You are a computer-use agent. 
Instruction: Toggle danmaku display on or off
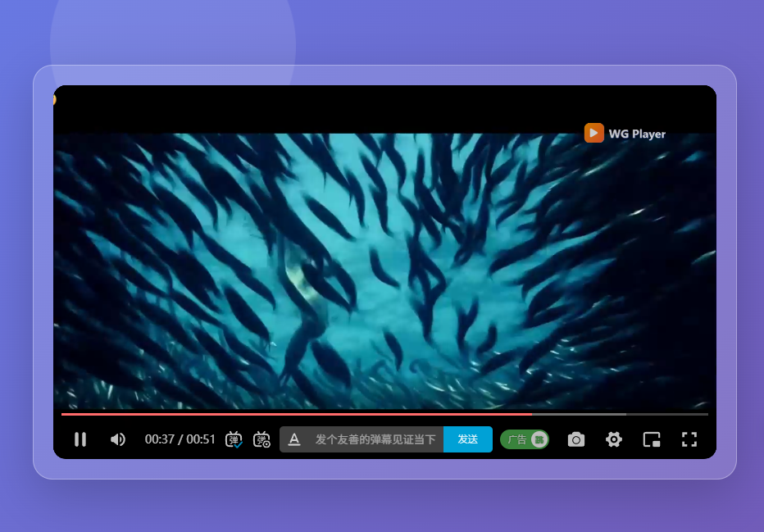234,439
